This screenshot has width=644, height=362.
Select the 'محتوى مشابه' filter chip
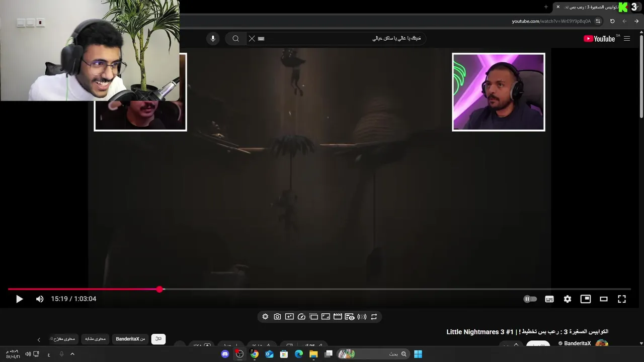[96, 339]
